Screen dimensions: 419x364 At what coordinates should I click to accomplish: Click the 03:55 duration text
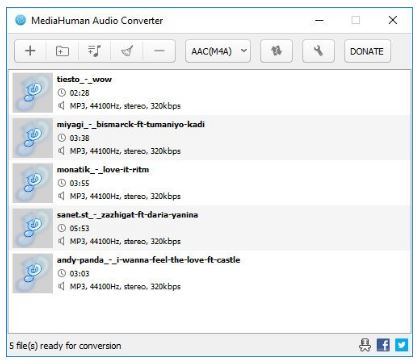[x=79, y=183]
